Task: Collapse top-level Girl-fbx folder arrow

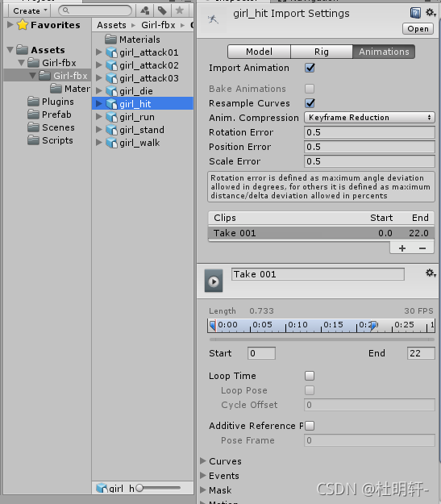Action: point(22,63)
